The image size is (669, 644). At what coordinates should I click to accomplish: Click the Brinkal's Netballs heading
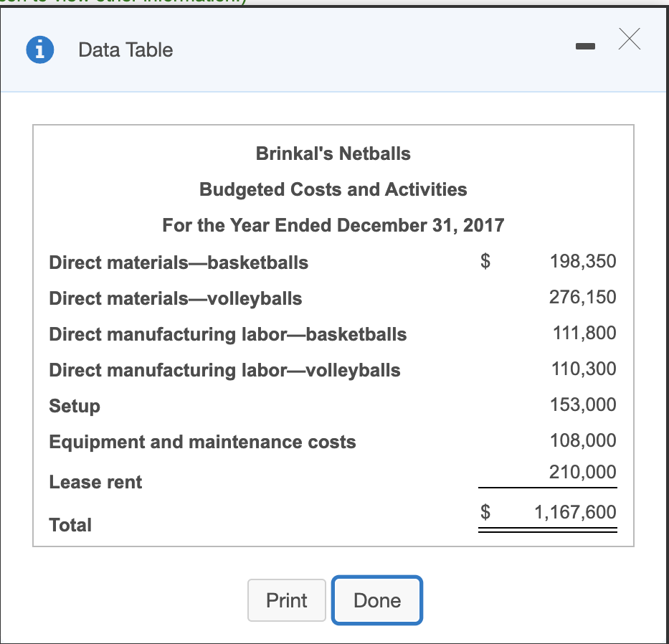click(x=332, y=153)
